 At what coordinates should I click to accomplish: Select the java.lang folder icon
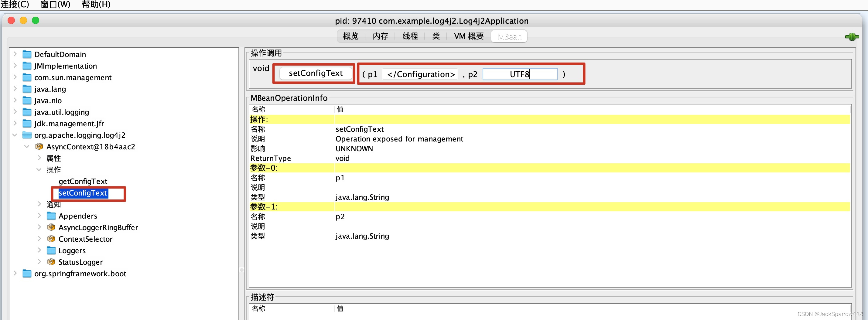(x=27, y=89)
